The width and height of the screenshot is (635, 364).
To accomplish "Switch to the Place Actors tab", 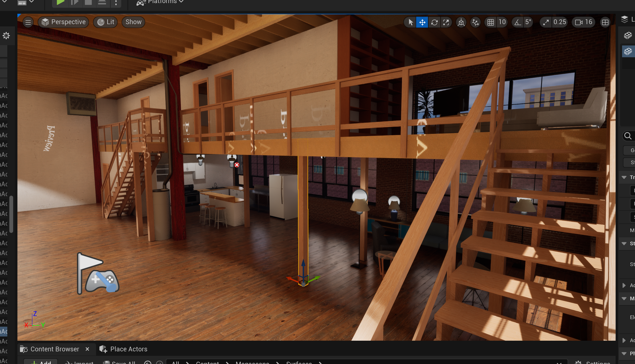I will [124, 349].
